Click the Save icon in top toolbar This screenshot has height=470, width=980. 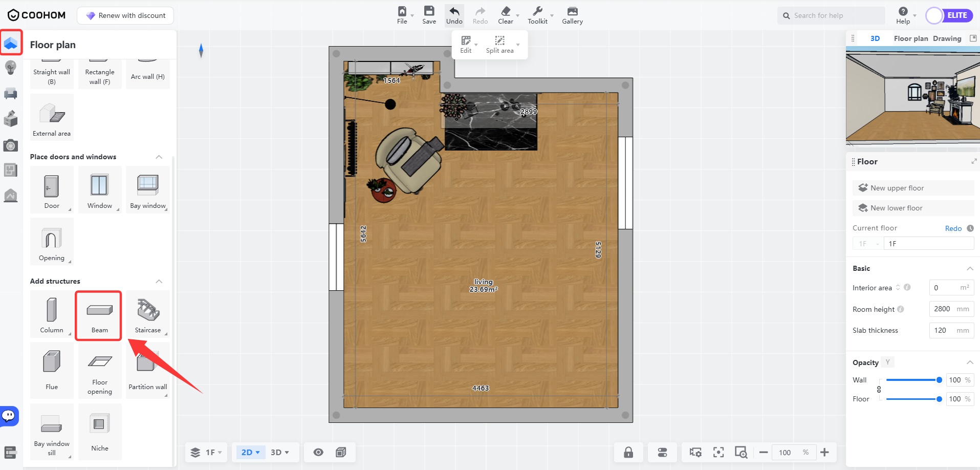click(429, 15)
